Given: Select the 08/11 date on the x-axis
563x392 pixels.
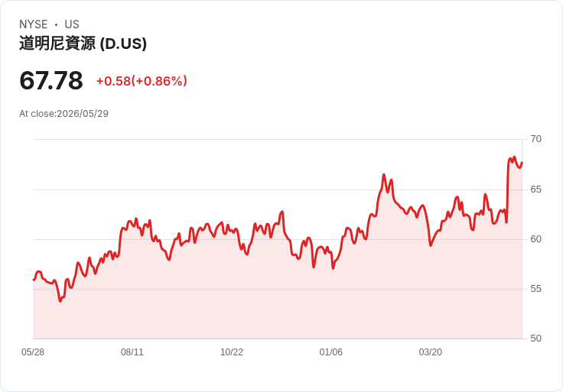Looking at the screenshot, I should [x=132, y=352].
